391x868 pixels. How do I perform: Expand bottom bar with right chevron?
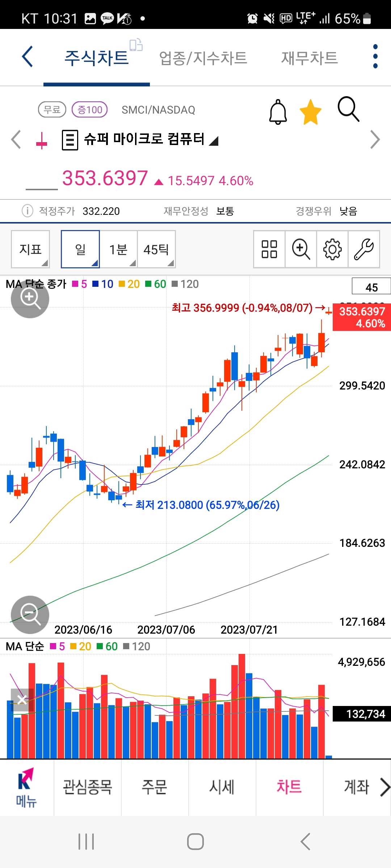click(x=385, y=787)
